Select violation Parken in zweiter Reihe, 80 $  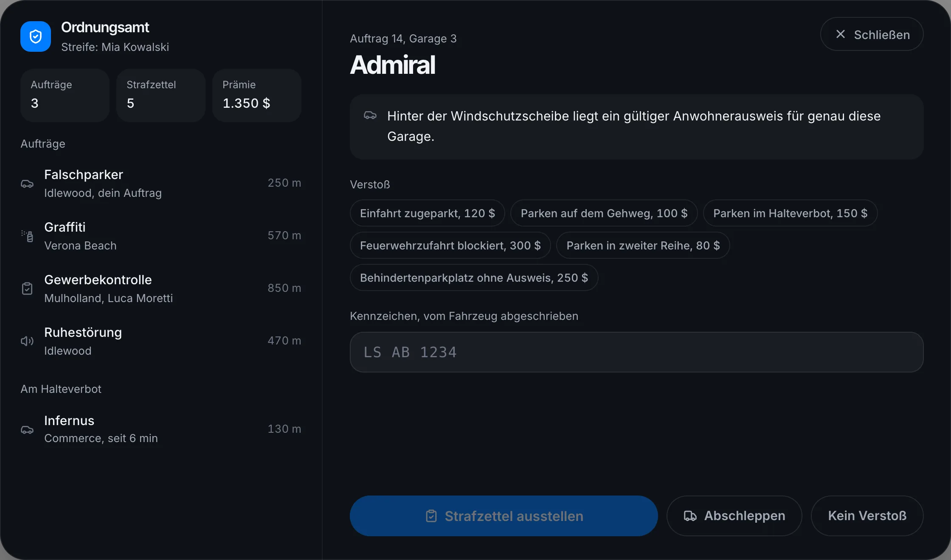(x=643, y=245)
